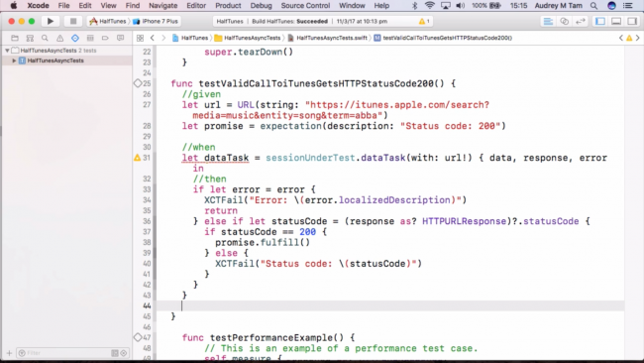The height and width of the screenshot is (363, 644).
Task: Open the Editor menu
Action: [x=196, y=5]
